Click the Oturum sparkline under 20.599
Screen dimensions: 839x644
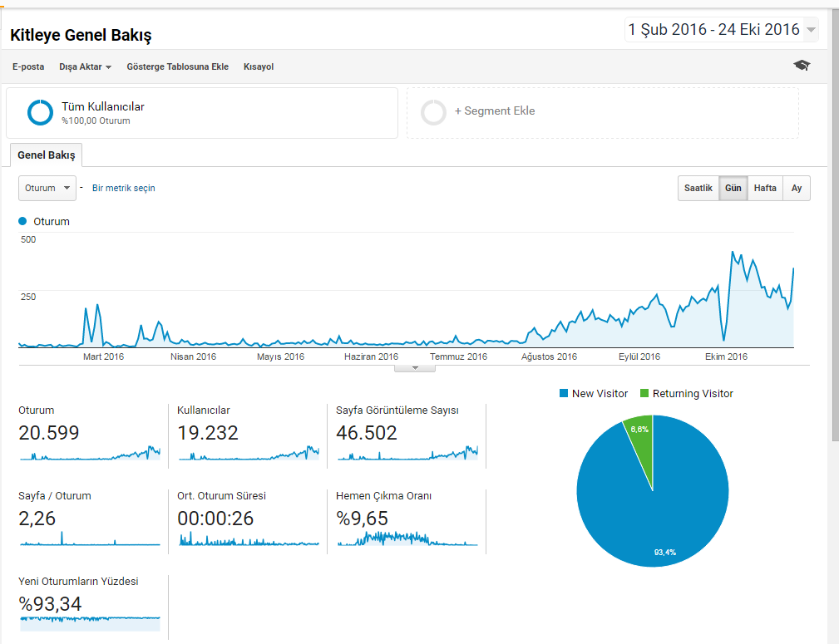click(90, 453)
